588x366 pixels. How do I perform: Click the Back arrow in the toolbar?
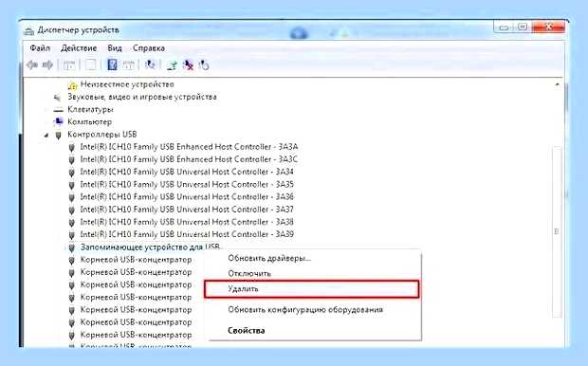32,65
